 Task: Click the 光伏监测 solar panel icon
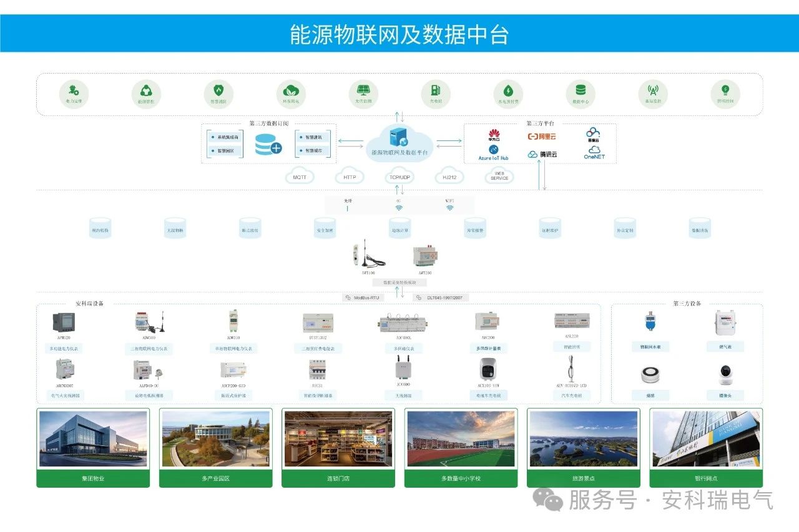(x=363, y=90)
